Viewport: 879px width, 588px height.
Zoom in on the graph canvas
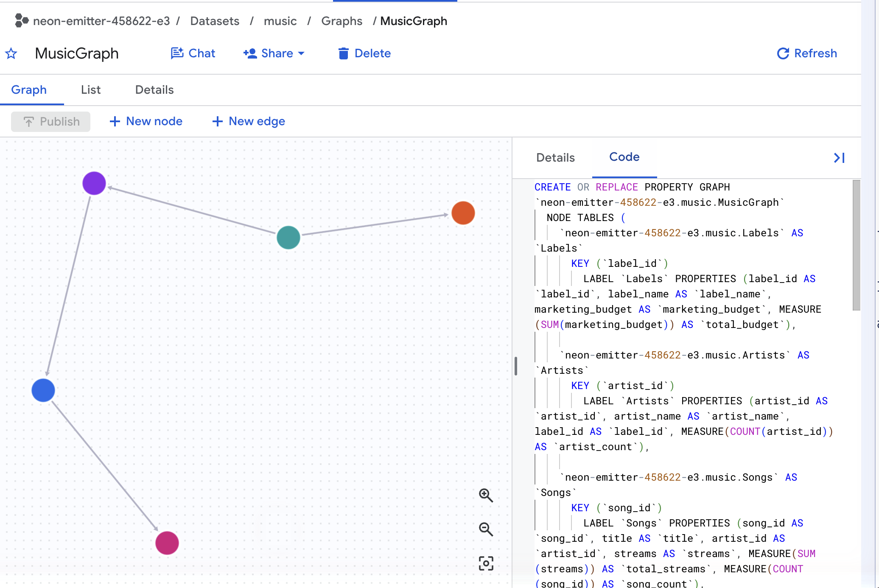point(486,495)
